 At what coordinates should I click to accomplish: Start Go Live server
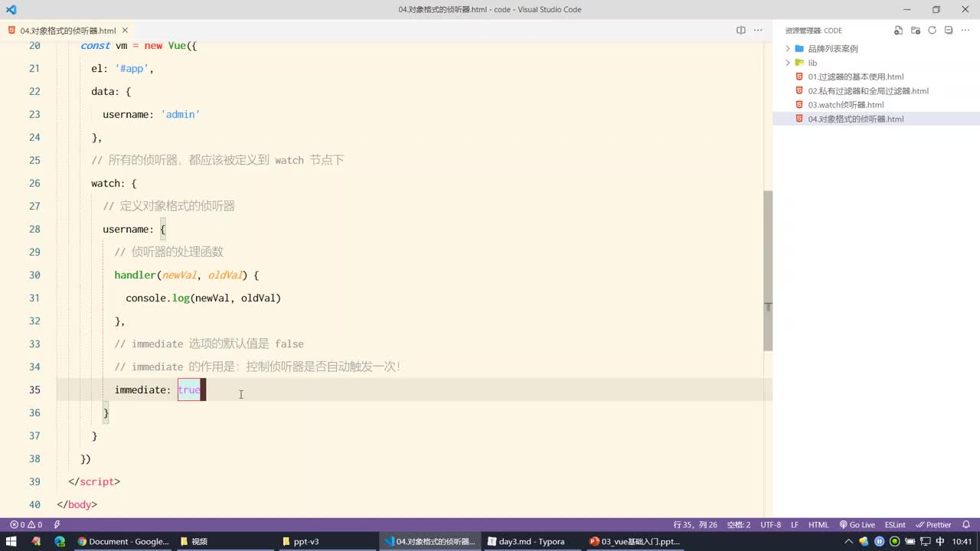[x=857, y=525]
